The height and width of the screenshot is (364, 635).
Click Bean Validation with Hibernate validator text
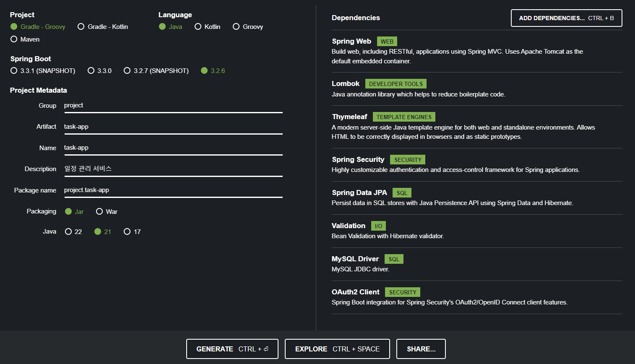[388, 236]
